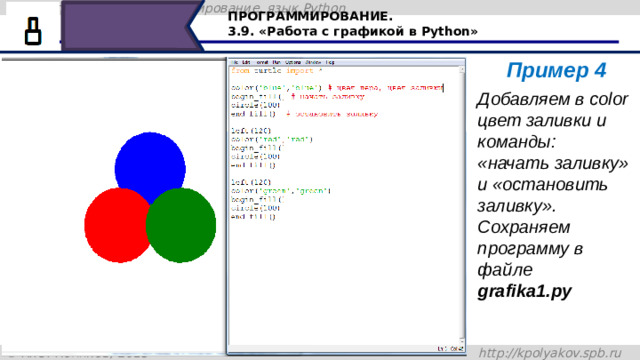Click the words «начать заливку» in the description

(x=553, y=163)
